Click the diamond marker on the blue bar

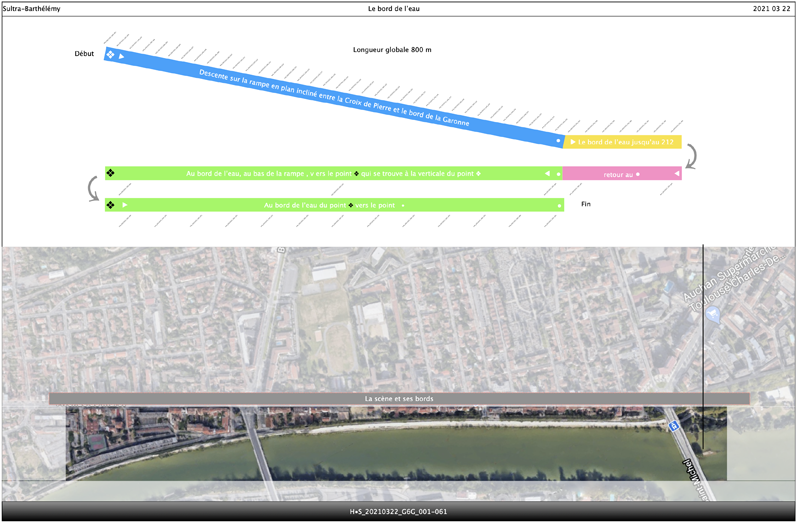(111, 54)
